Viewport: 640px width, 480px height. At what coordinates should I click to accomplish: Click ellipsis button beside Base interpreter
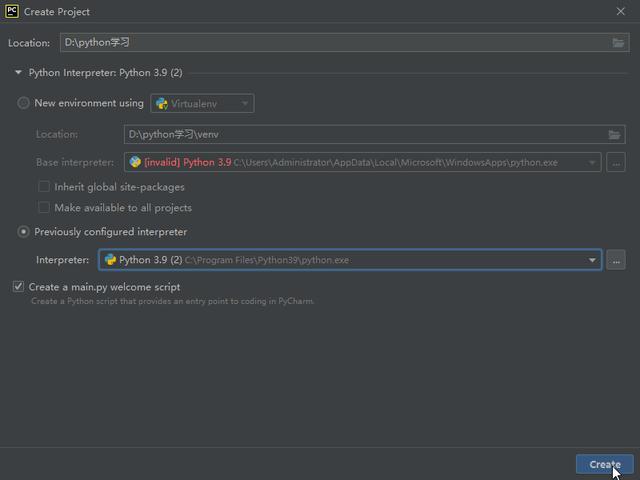click(616, 162)
